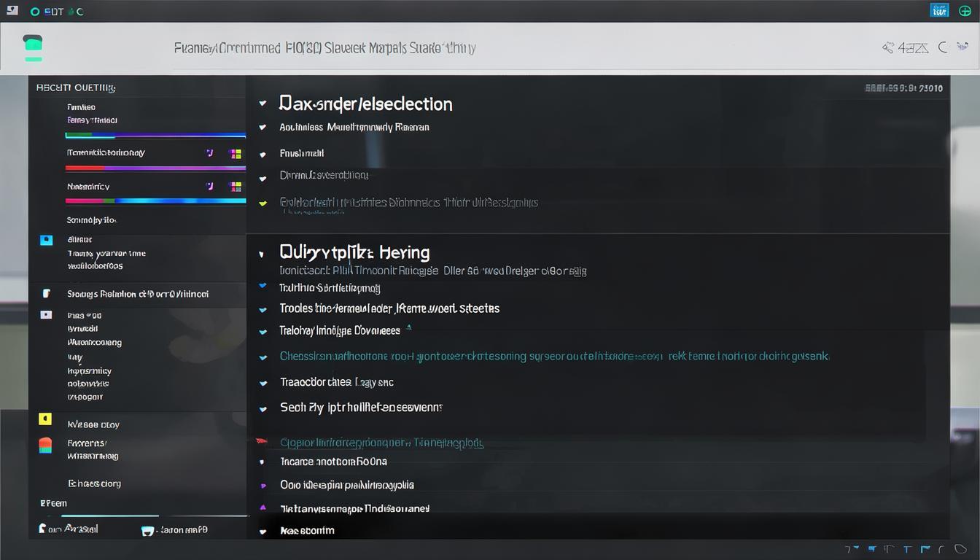This screenshot has width=980, height=560.
Task: Click the yellow square icon in the sidebar
Action: click(44, 419)
